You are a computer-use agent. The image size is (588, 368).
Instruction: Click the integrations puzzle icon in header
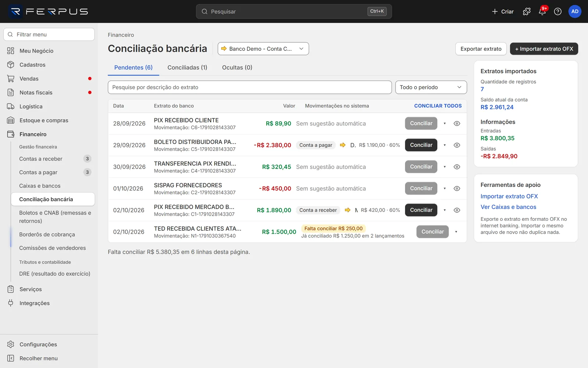pyautogui.click(x=527, y=11)
